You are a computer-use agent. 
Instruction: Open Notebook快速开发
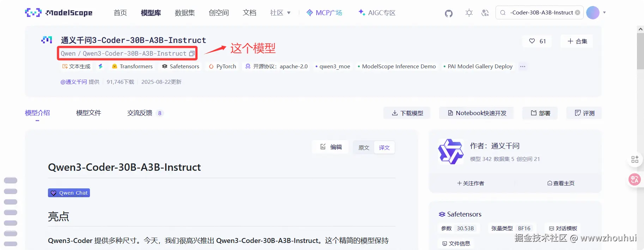[x=477, y=113]
